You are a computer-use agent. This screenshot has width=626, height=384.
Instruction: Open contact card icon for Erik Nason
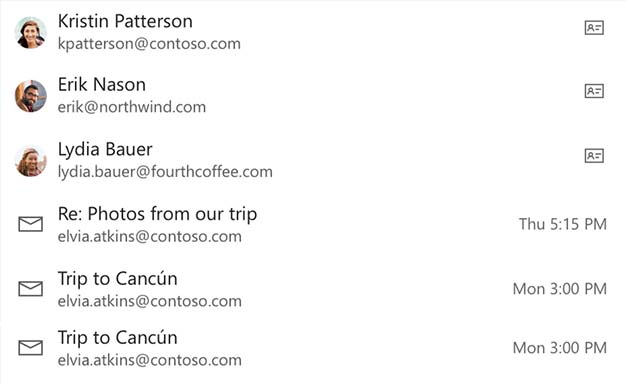click(594, 91)
